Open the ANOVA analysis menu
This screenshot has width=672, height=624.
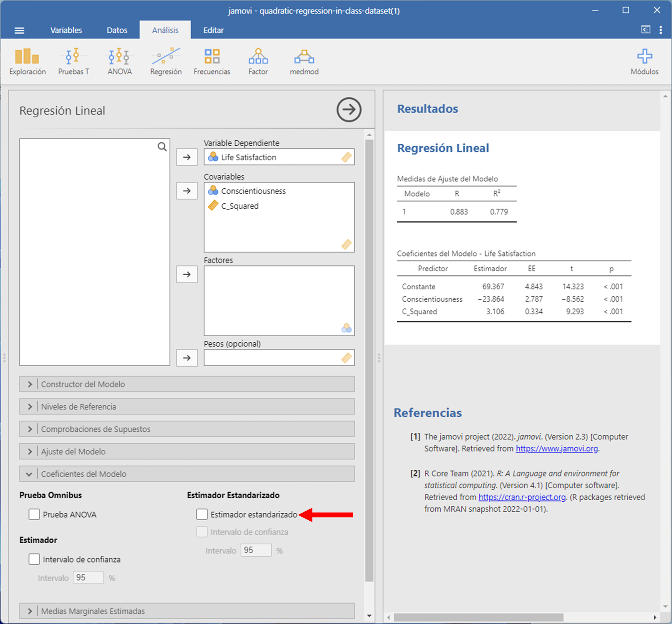119,61
